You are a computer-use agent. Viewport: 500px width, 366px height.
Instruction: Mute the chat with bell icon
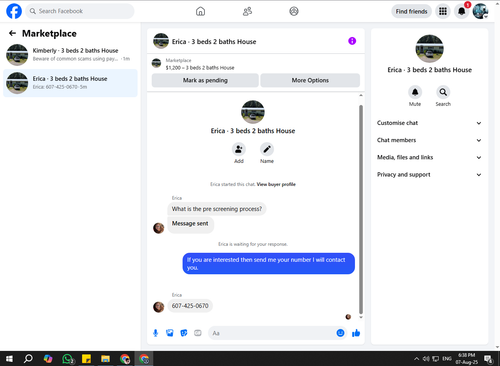point(415,92)
